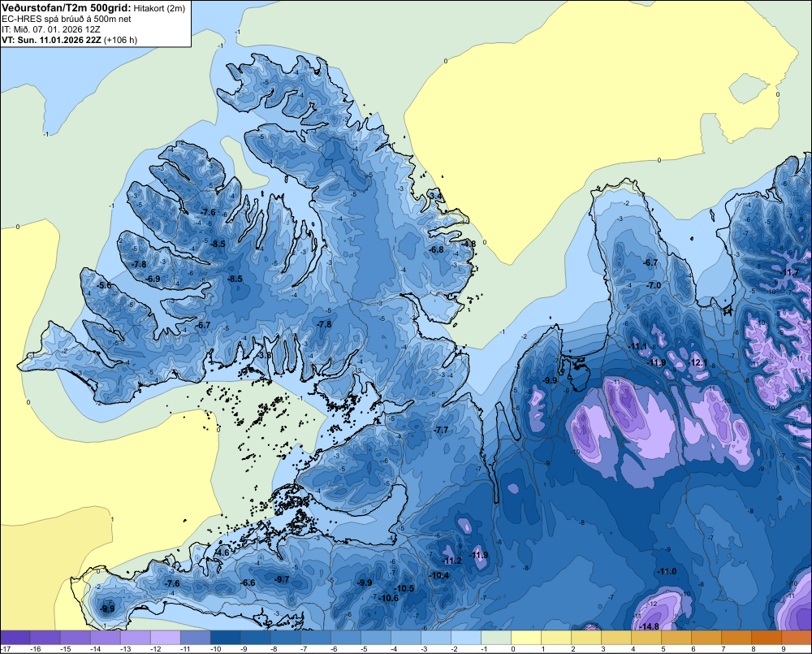Click the -3.4 temperature value
Viewport: 812px width, 654px height.
click(x=437, y=197)
